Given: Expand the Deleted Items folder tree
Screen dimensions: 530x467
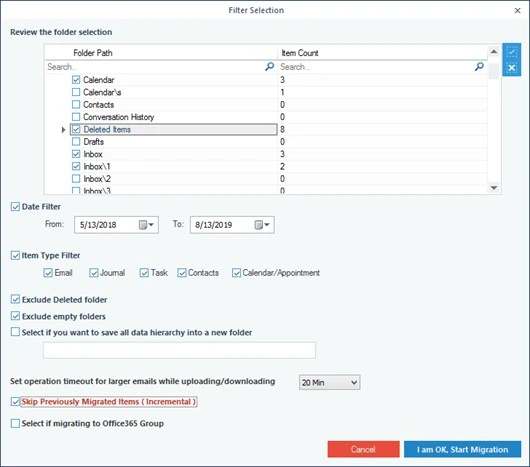Looking at the screenshot, I should [x=63, y=129].
